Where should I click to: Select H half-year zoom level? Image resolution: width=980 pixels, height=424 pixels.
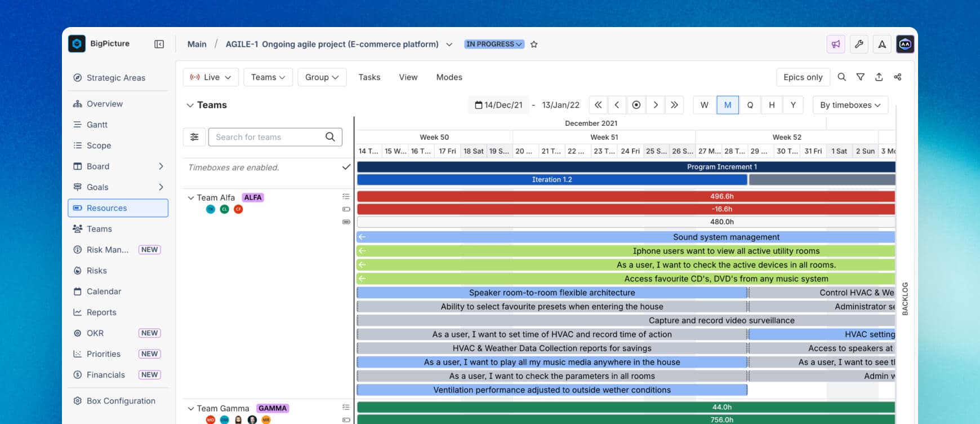[772, 105]
